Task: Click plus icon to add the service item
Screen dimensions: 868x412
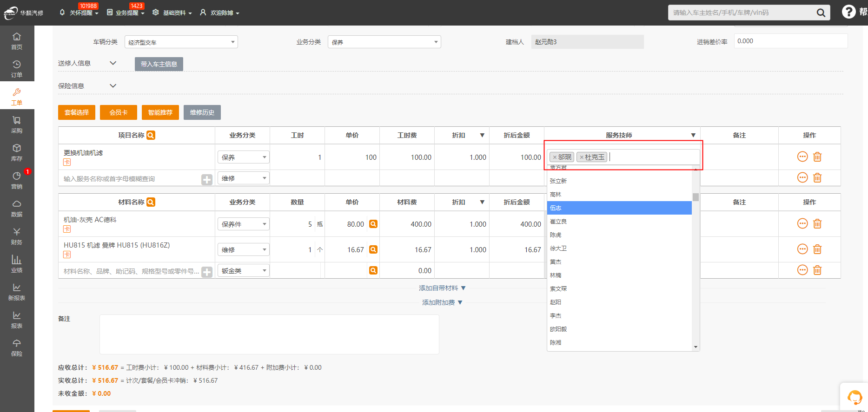Action: [x=207, y=179]
